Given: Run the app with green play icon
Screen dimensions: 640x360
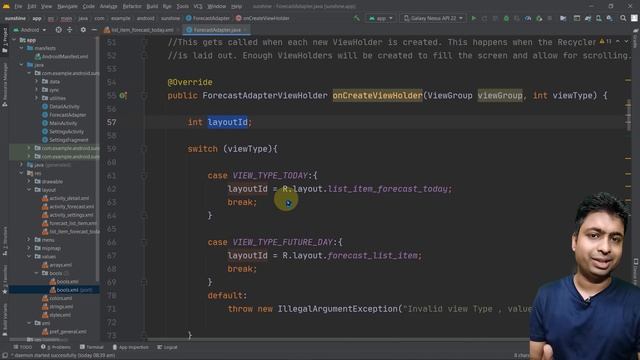Looking at the screenshot, I should pyautogui.click(x=473, y=18).
